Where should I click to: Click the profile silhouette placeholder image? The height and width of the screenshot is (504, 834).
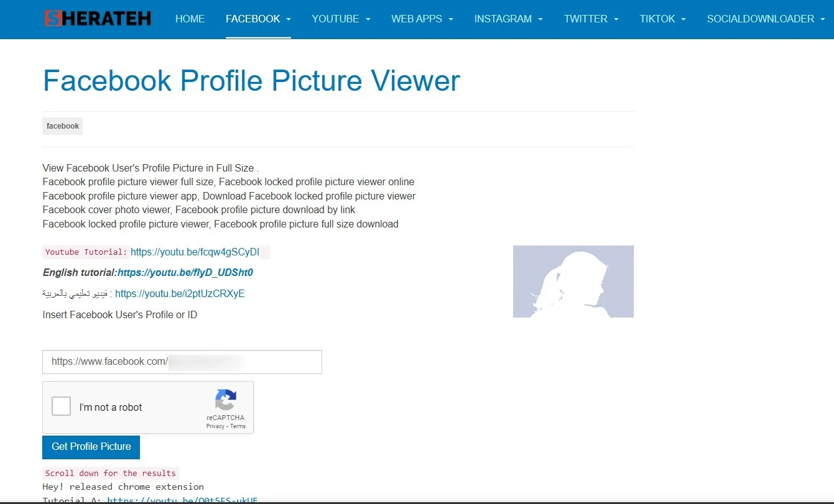573,282
